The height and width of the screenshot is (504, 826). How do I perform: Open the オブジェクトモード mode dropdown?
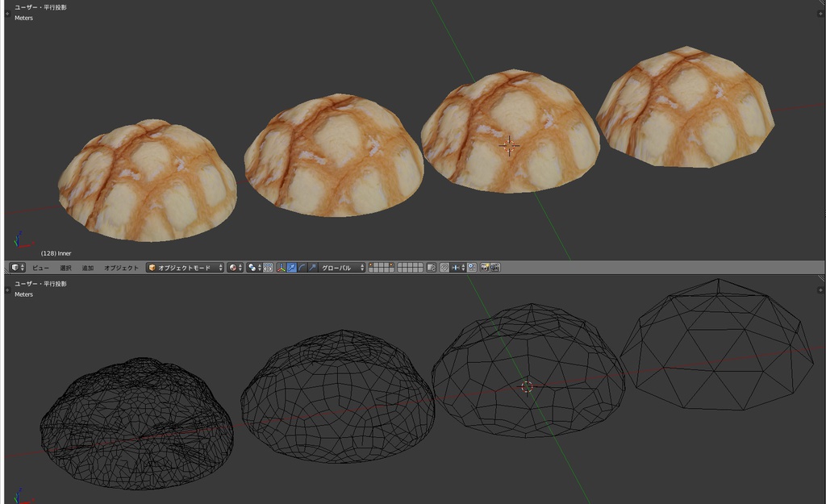(185, 268)
